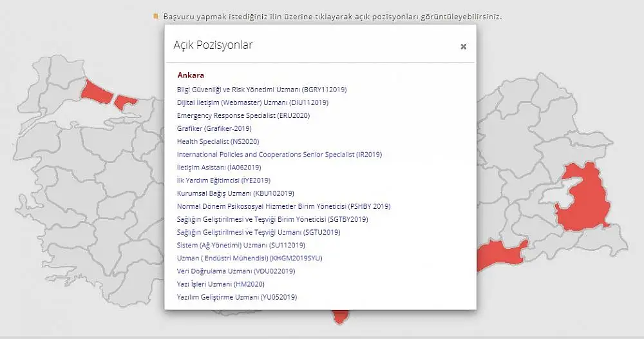Select the Grafiker (Grafiker-2019) listing
Screen dimensions: 644x339
pyautogui.click(x=214, y=129)
